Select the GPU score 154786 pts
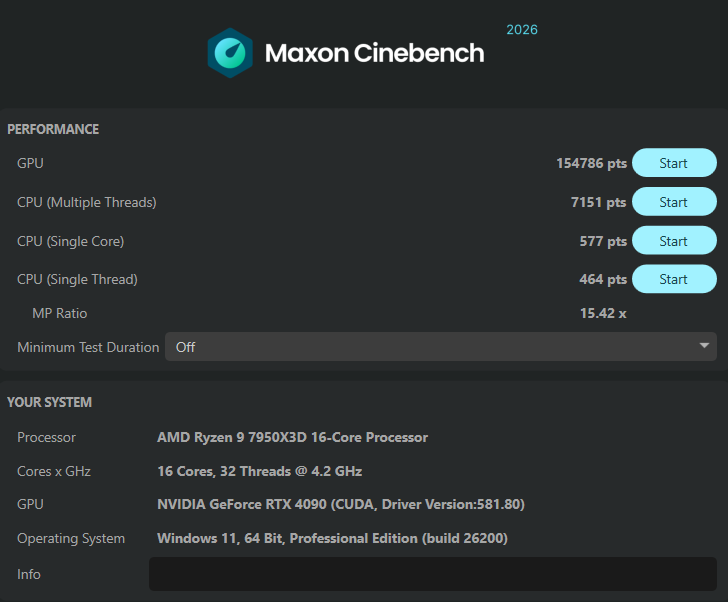The height and width of the screenshot is (602, 728). 592,163
